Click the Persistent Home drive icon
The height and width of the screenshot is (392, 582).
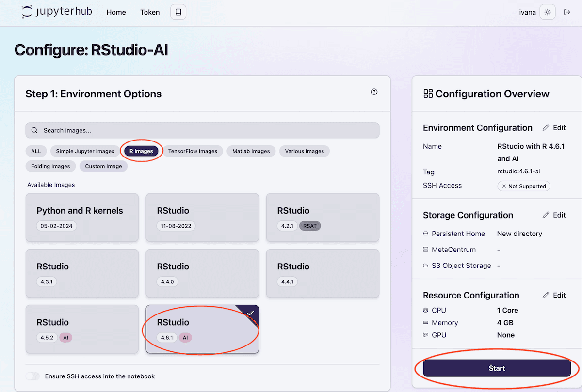point(426,234)
